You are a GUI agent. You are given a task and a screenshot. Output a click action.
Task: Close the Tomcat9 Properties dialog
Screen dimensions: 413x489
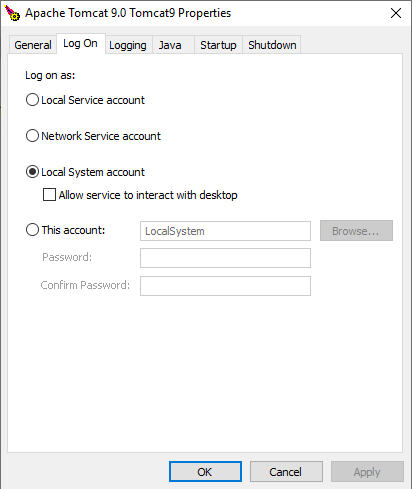click(396, 13)
